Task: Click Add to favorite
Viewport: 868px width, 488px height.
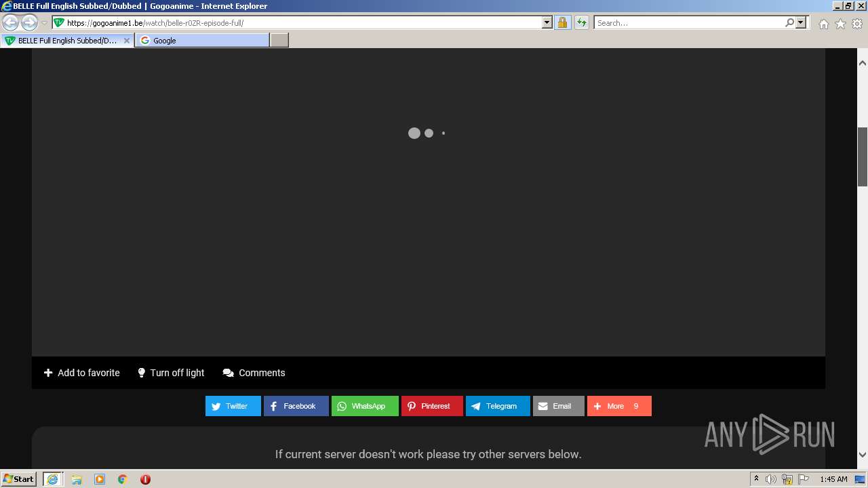Action: point(82,373)
